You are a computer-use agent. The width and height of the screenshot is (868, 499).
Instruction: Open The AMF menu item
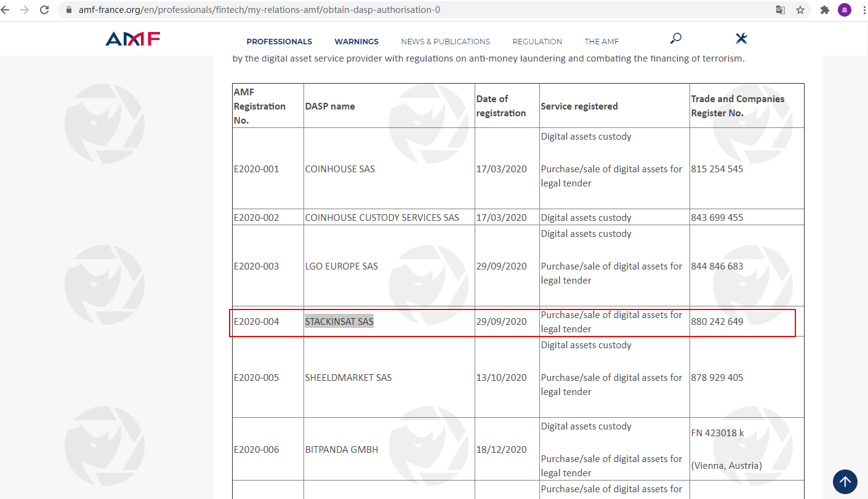pos(601,42)
